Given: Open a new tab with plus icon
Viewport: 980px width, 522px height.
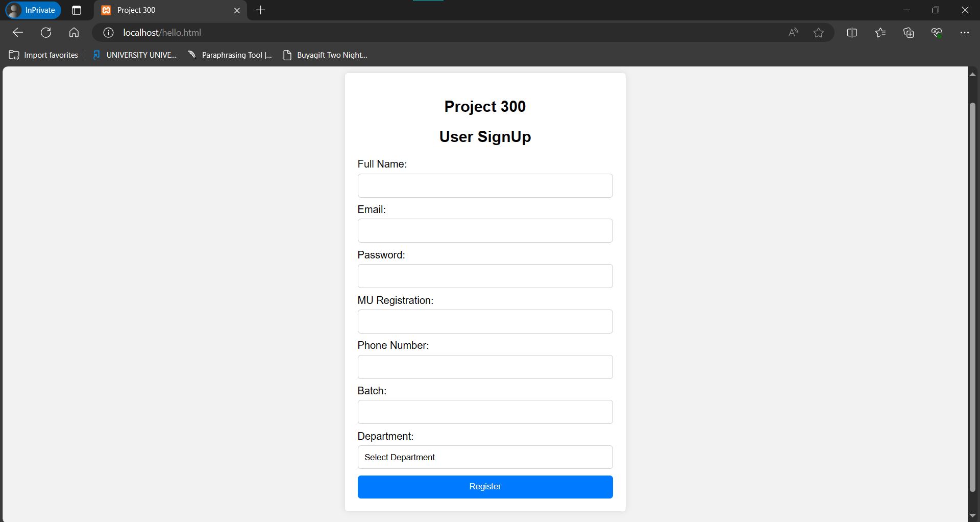Looking at the screenshot, I should (x=261, y=10).
